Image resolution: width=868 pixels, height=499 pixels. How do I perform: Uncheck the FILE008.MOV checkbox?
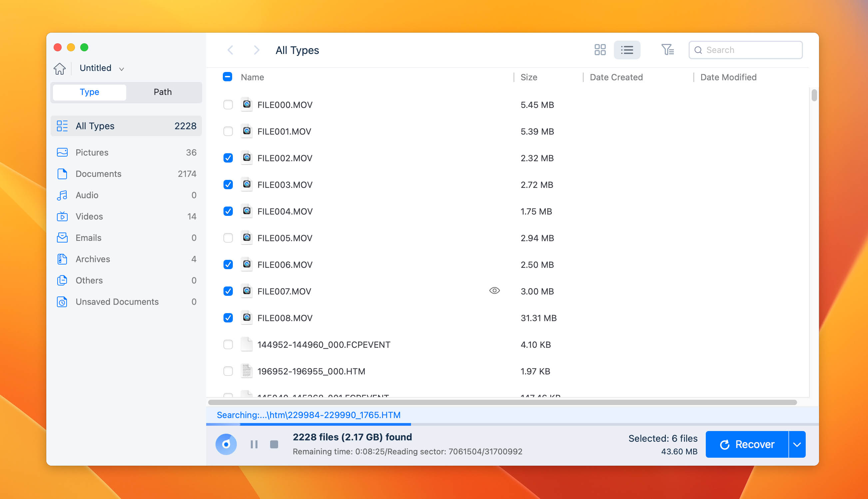point(228,318)
